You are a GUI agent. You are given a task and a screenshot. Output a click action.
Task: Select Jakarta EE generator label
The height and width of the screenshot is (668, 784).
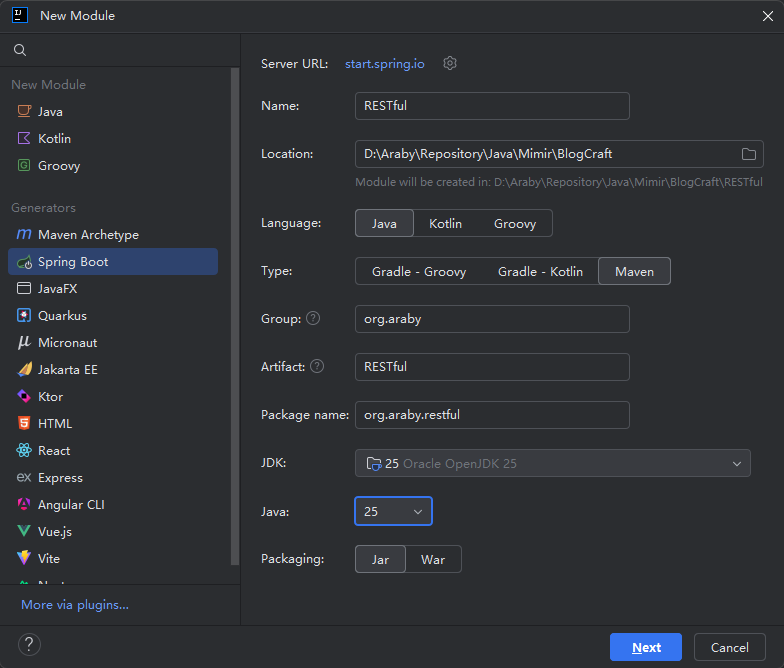click(68, 370)
